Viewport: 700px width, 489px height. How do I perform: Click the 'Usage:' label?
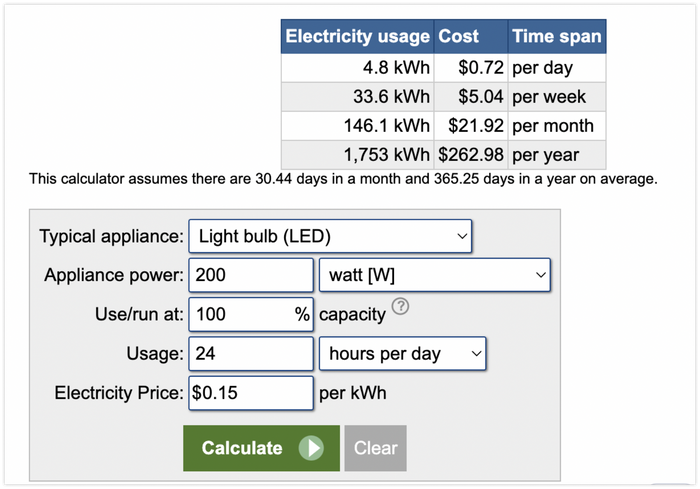(x=155, y=354)
